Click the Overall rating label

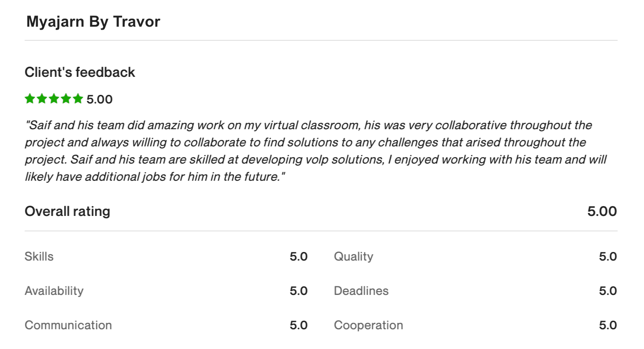click(67, 211)
